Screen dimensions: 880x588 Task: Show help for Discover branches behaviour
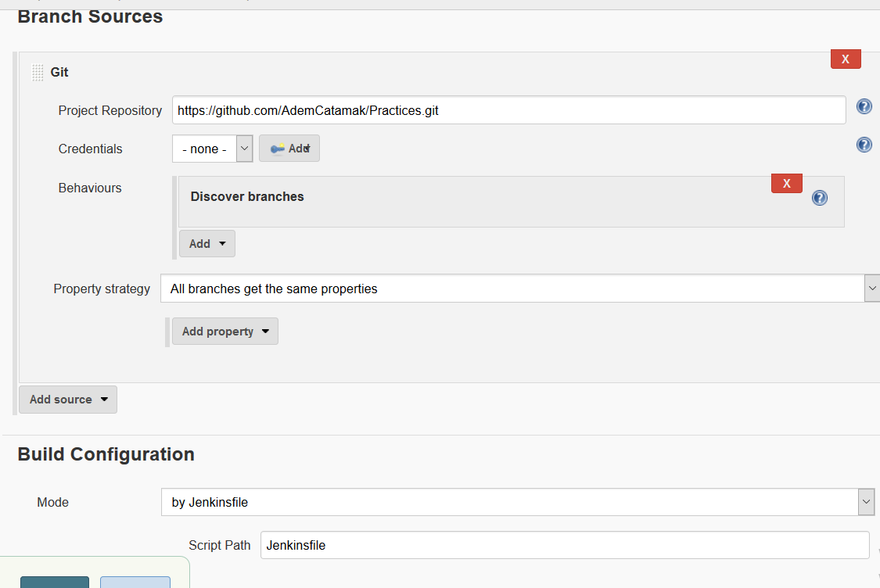click(819, 198)
